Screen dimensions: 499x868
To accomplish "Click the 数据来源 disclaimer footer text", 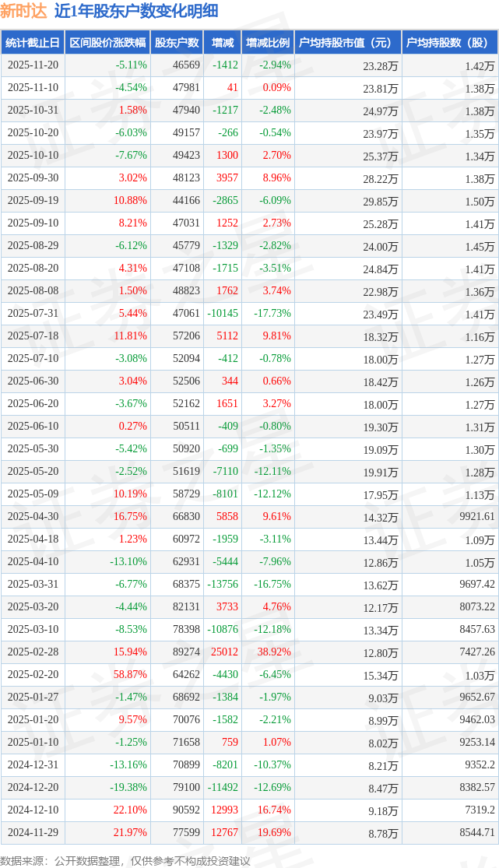I will click(x=125, y=860).
